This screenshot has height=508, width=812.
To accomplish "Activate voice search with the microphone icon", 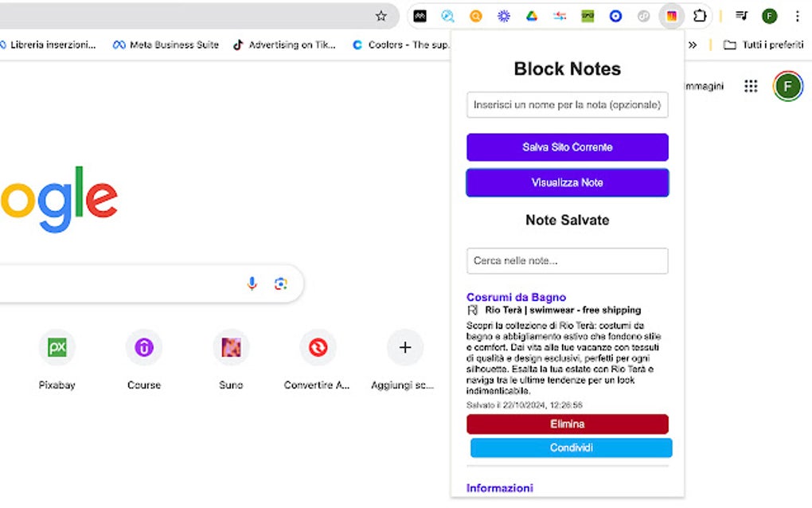I will [x=252, y=283].
